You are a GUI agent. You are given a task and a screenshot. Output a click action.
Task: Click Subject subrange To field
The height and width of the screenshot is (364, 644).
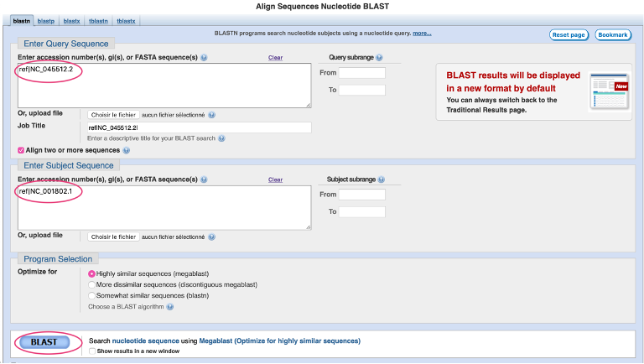(x=362, y=212)
